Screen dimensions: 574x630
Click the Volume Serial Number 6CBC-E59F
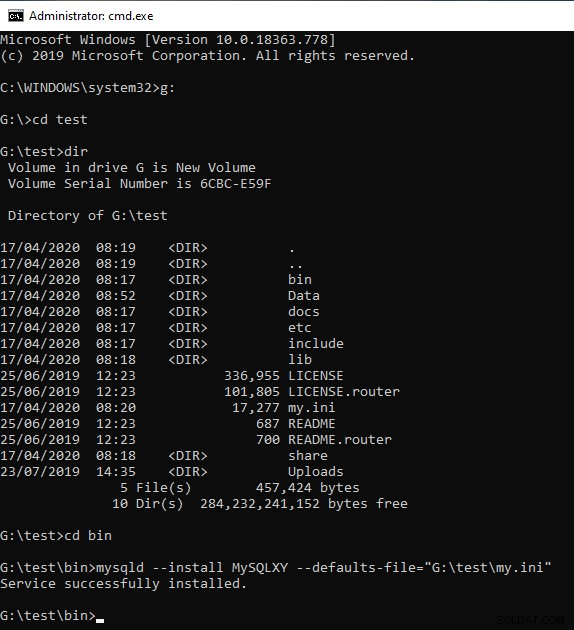coord(235,184)
